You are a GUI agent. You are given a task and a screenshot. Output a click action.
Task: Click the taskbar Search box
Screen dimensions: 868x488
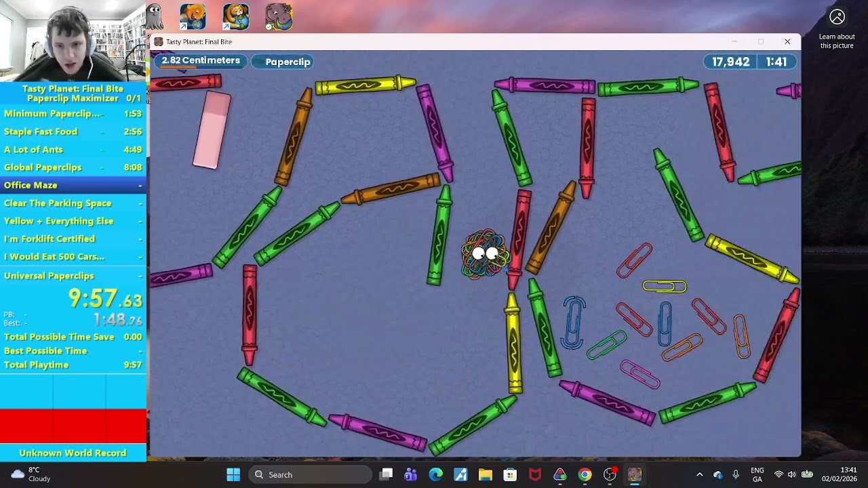click(x=310, y=474)
